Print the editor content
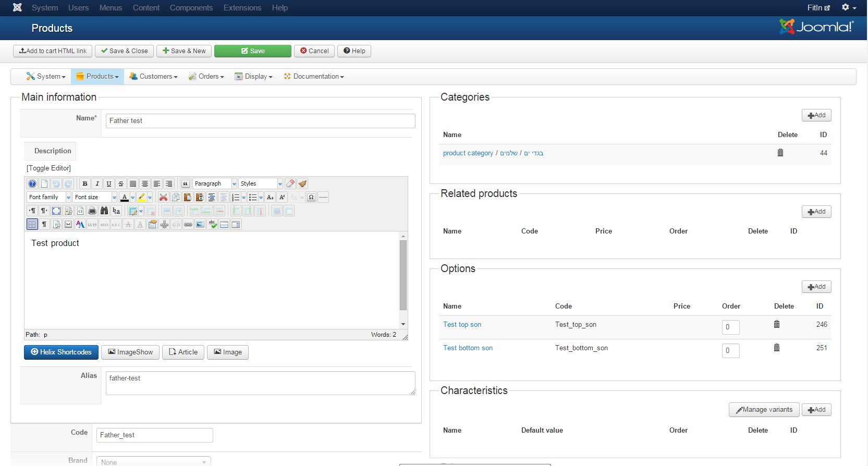 [x=92, y=211]
